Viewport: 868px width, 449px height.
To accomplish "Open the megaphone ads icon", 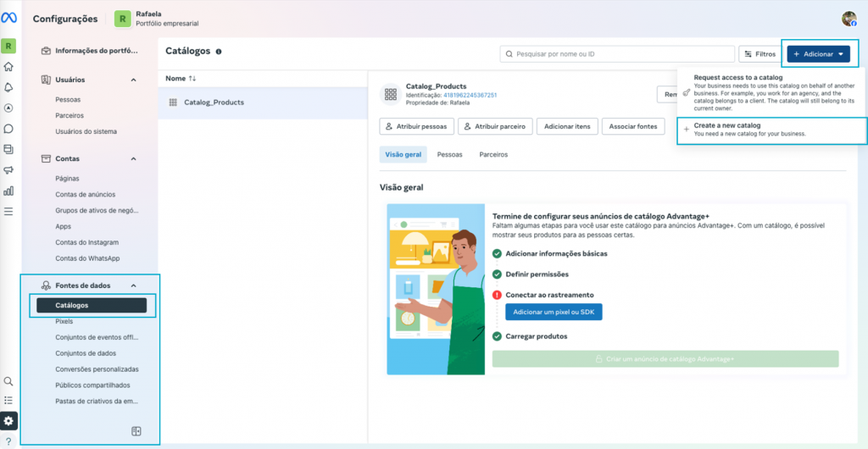I will pos(8,169).
